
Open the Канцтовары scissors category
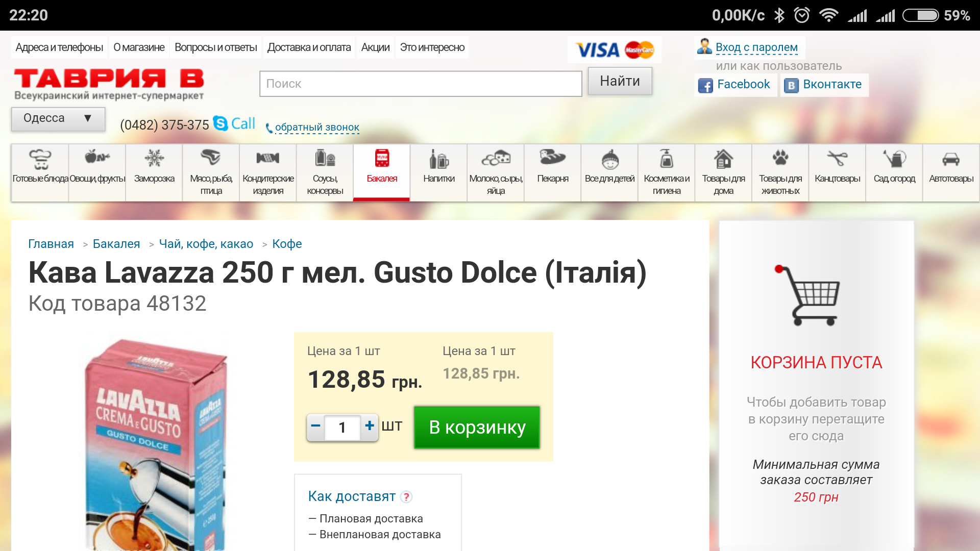tap(838, 172)
